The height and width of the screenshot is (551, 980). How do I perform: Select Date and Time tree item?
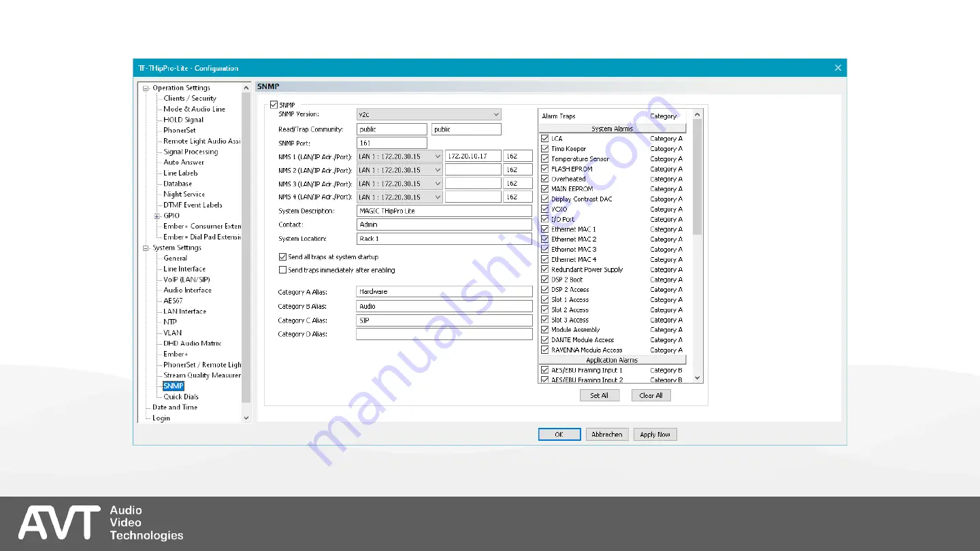pos(175,407)
